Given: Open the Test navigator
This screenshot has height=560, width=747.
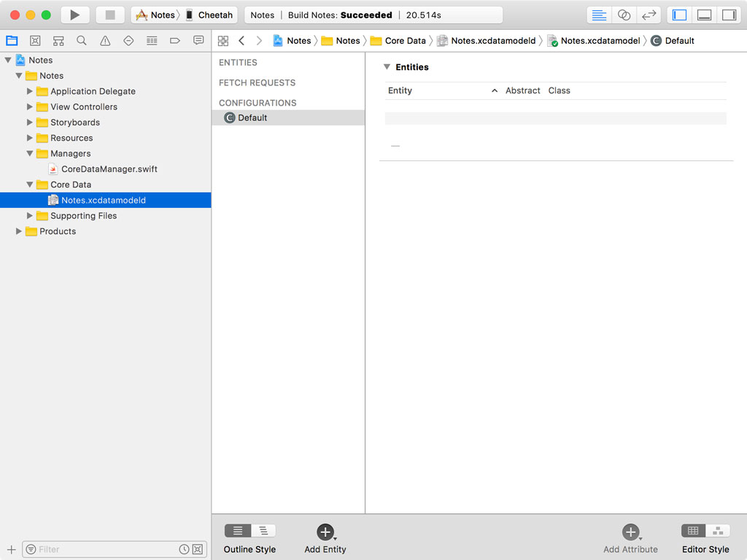Looking at the screenshot, I should 128,40.
